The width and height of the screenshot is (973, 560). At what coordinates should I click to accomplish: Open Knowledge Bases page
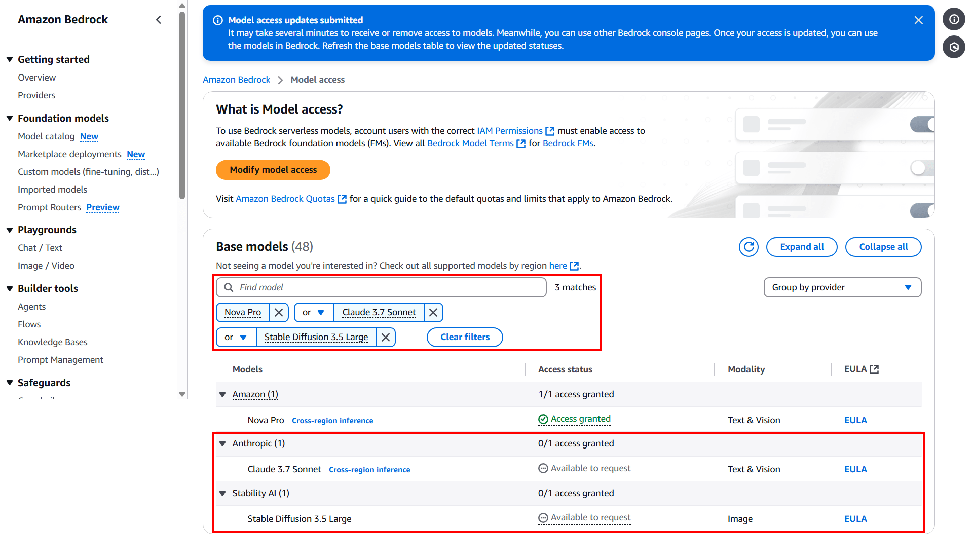point(53,342)
